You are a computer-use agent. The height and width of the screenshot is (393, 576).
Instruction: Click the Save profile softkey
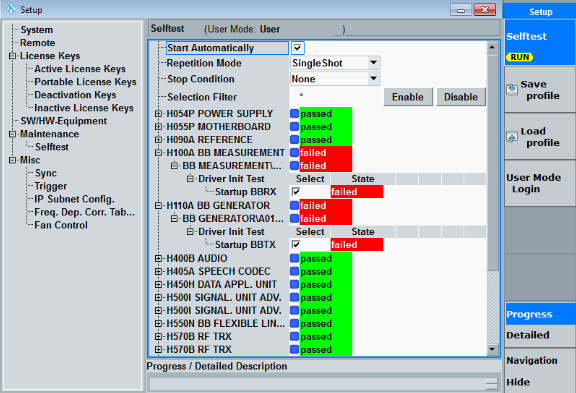click(x=539, y=90)
